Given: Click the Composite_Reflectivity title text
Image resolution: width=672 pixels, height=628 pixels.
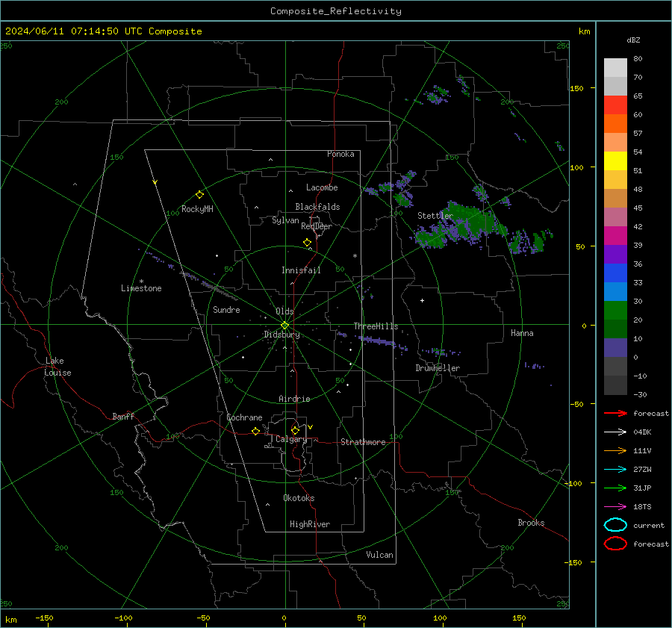Looking at the screenshot, I should [x=335, y=11].
